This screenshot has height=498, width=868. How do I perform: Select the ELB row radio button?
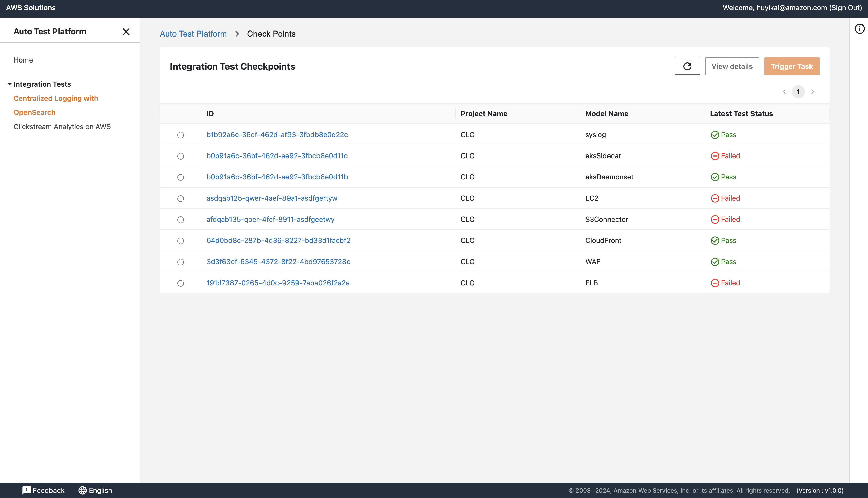(180, 284)
